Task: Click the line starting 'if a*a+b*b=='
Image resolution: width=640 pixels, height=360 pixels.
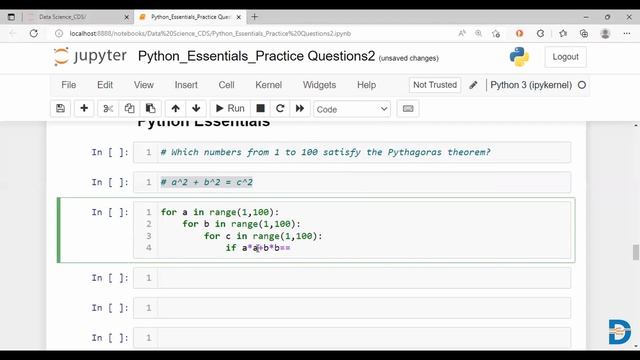Action: 258,248
